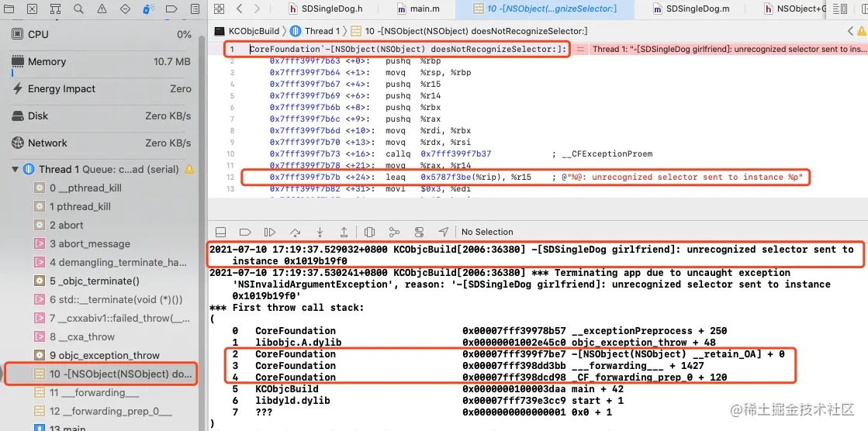Open the Source Control navigator icon
The height and width of the screenshot is (431, 868).
click(33, 9)
